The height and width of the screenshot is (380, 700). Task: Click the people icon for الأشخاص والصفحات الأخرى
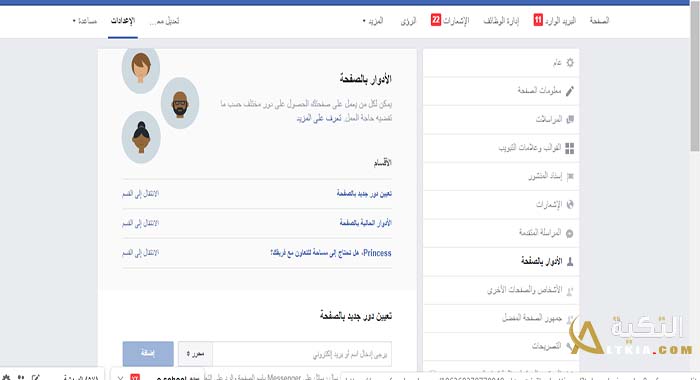click(570, 291)
